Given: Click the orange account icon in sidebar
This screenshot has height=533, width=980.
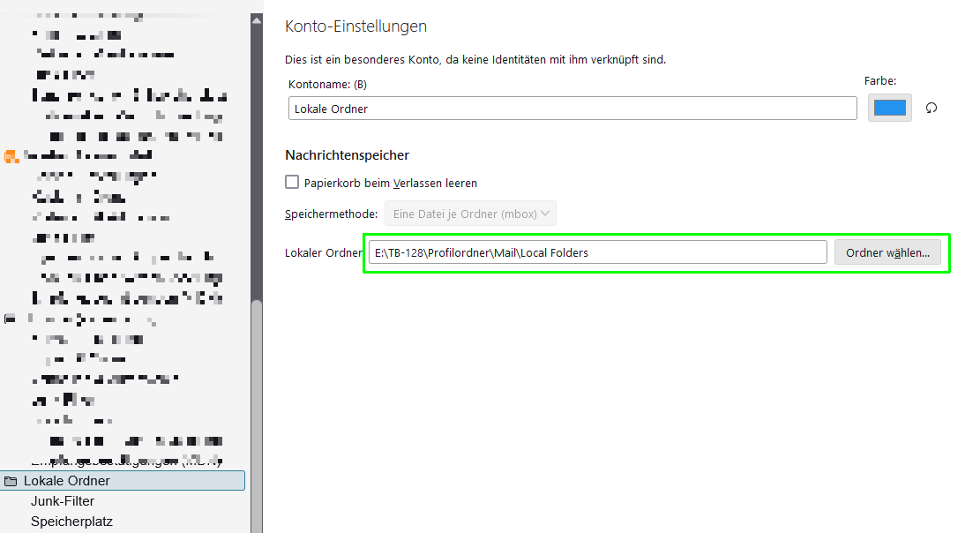Looking at the screenshot, I should [11, 156].
